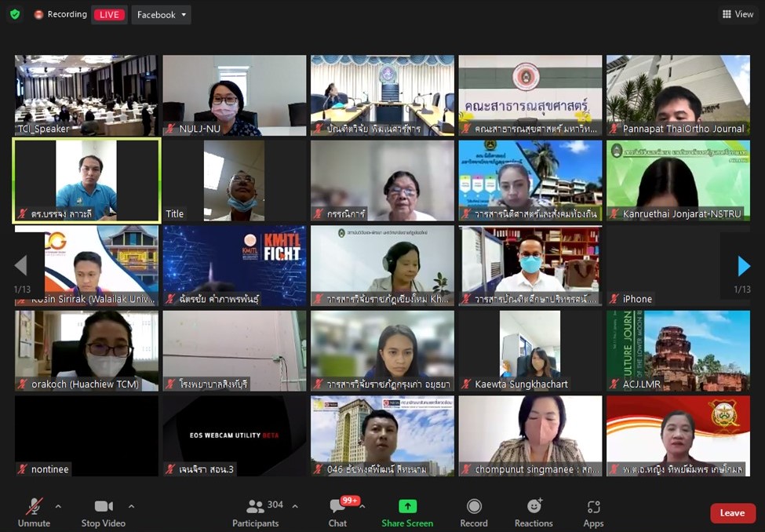Select the Title participant tile

point(234,180)
